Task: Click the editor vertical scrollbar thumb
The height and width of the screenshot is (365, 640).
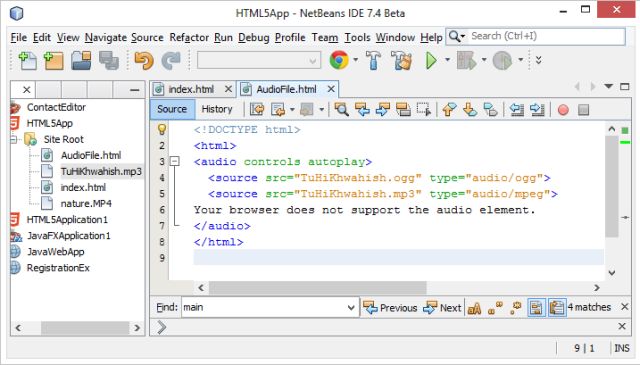Action: click(611, 187)
